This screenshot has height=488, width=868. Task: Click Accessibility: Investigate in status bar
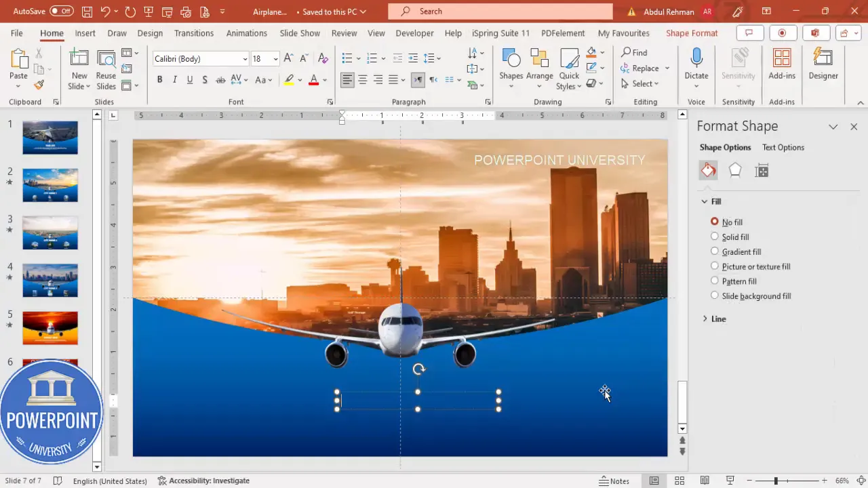coord(203,481)
